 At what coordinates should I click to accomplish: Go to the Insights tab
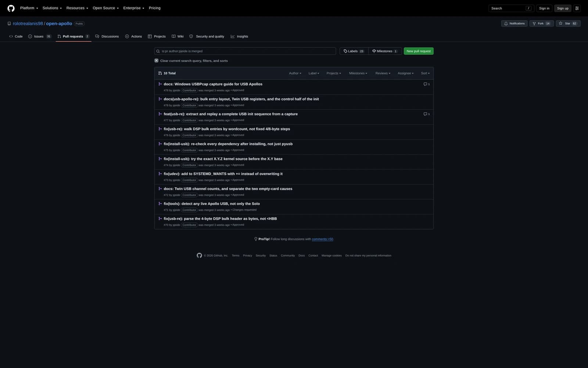(239, 36)
